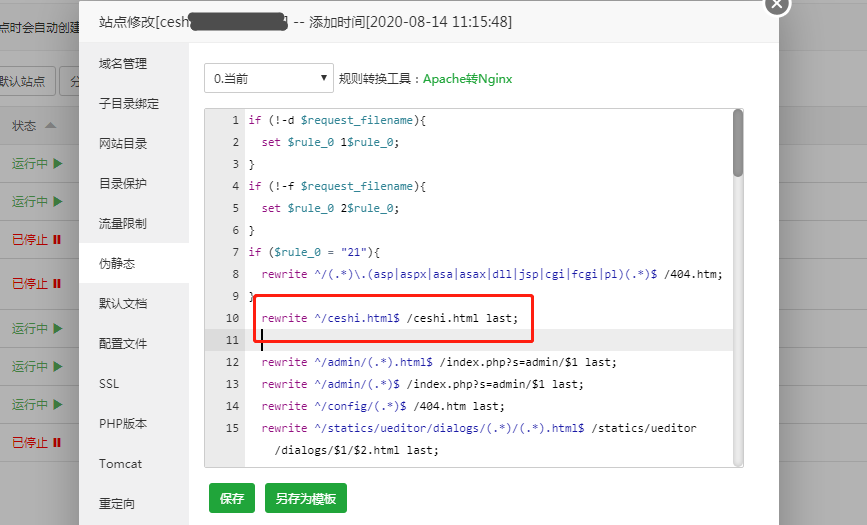867x525 pixels.
Task: Open the 0.当前 rule template dropdown
Action: [269, 78]
